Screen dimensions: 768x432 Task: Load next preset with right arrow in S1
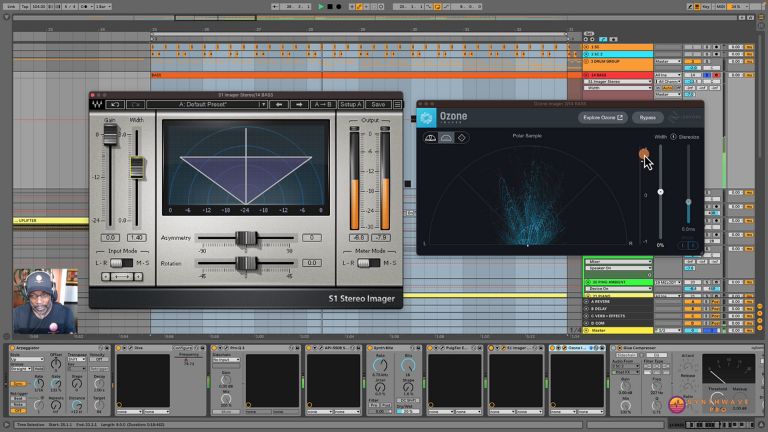pos(299,104)
